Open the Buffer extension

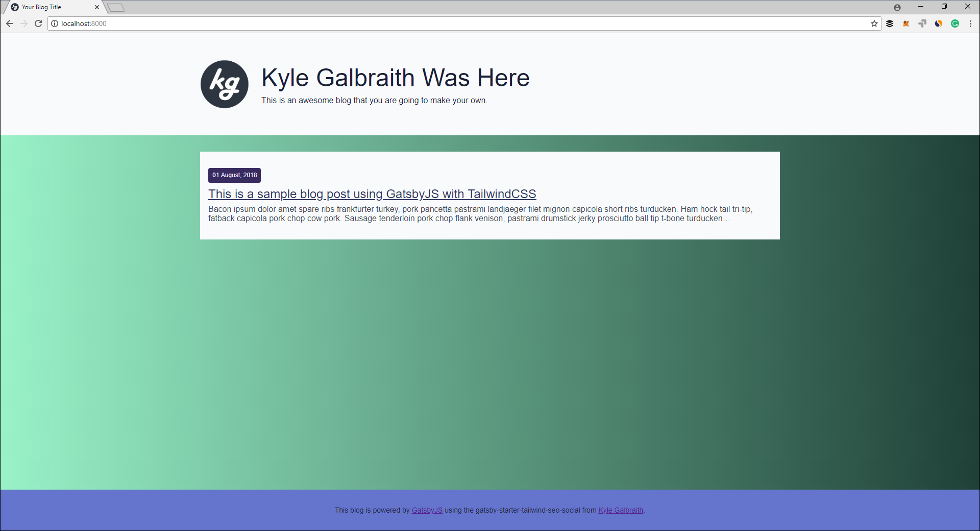[x=890, y=23]
